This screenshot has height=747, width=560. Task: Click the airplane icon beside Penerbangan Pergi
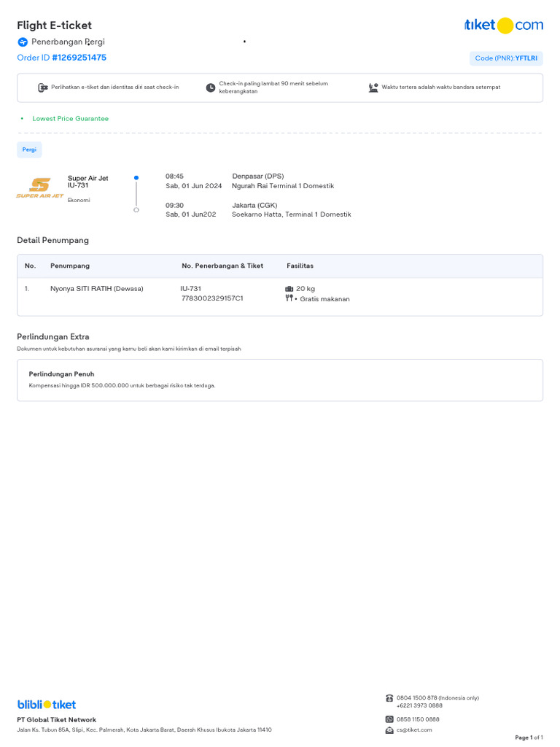coord(23,42)
